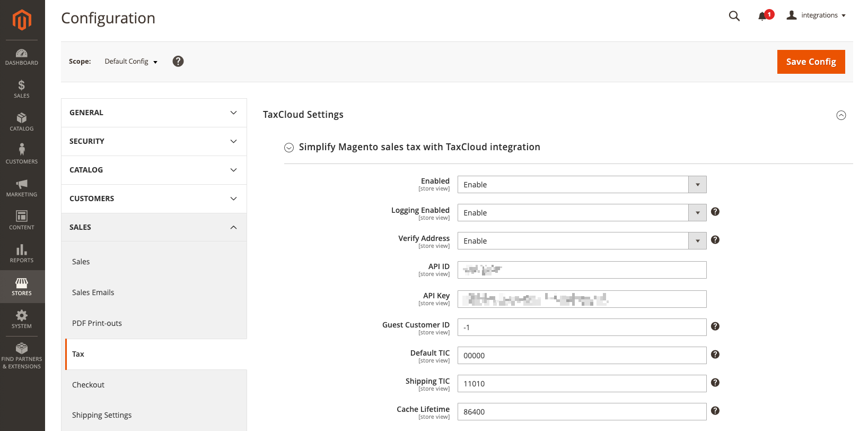Open the notifications bell
Image resolution: width=868 pixels, height=431 pixels.
763,16
